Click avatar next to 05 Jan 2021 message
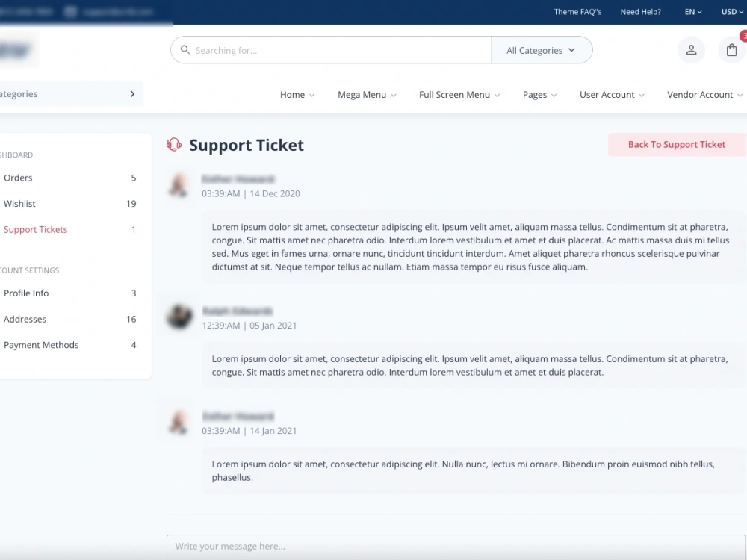The width and height of the screenshot is (747, 560). [x=179, y=316]
